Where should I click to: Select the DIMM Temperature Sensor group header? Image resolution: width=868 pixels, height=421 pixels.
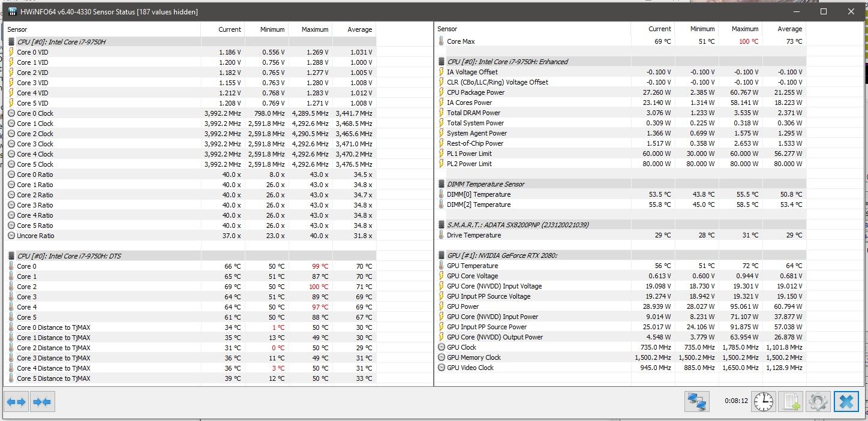click(x=620, y=184)
